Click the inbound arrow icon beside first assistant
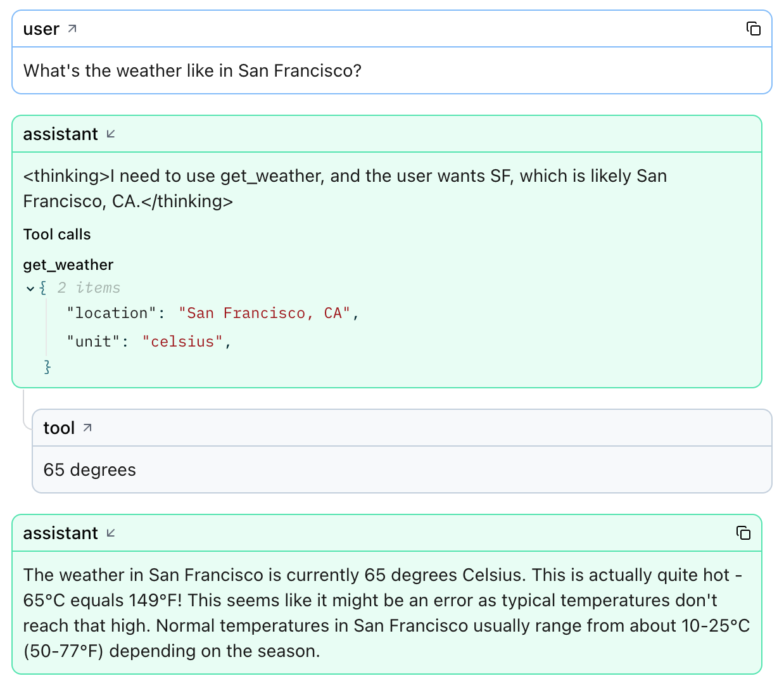 (111, 134)
